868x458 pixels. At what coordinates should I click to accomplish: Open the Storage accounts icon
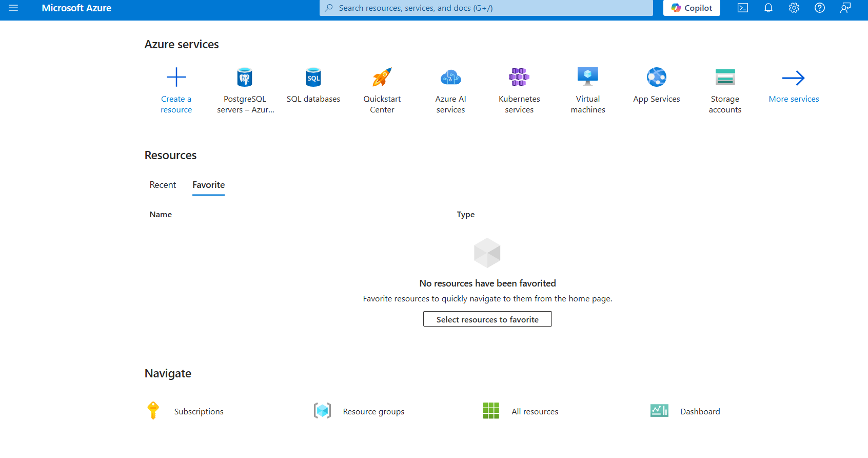(x=725, y=77)
